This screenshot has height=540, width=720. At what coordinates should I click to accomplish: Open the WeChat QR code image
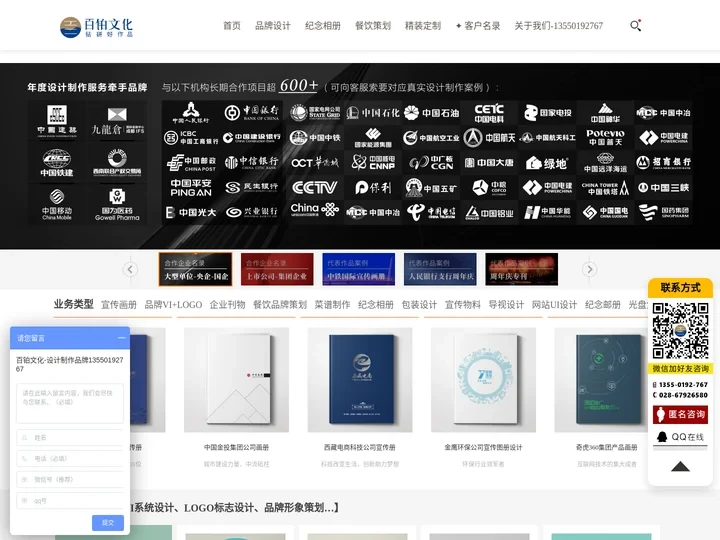coord(680,330)
